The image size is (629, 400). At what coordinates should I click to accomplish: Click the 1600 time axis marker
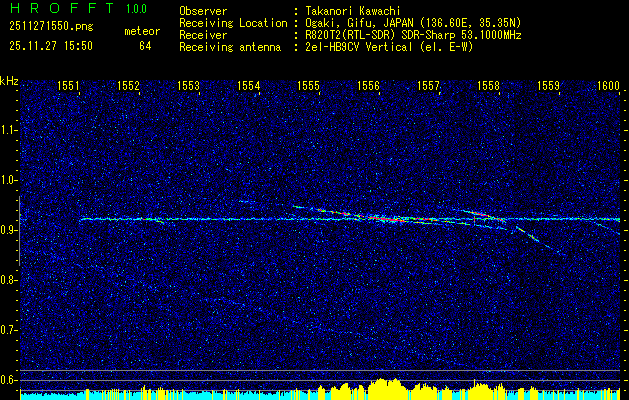point(609,85)
